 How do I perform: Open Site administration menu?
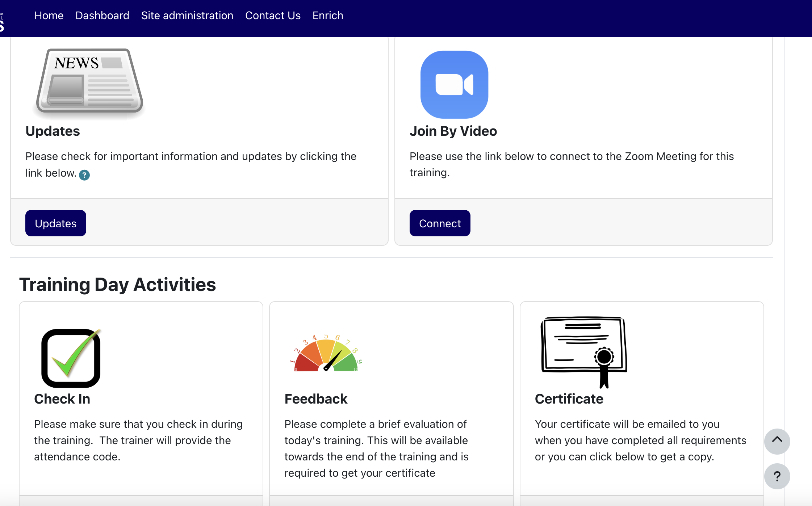click(187, 16)
